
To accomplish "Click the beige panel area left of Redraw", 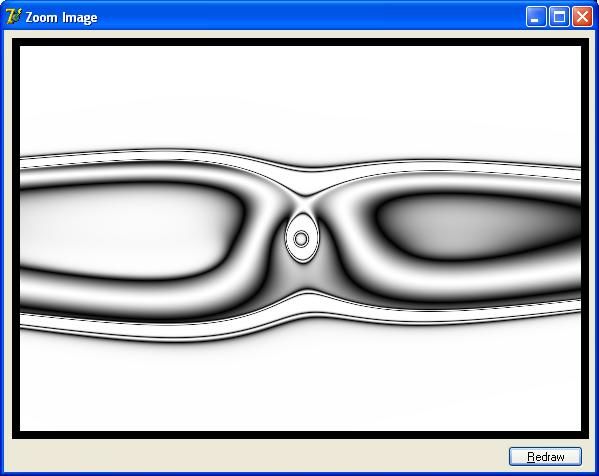I will point(260,457).
